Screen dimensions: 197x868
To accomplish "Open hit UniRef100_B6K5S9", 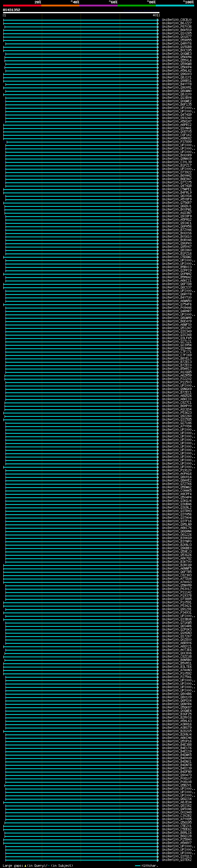I will pyautogui.click(x=176, y=30).
